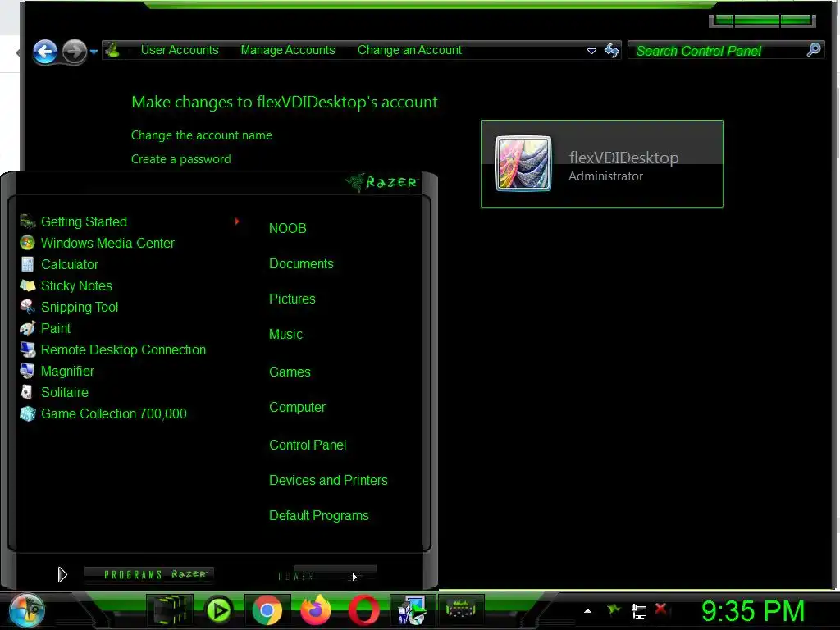Viewport: 840px width, 630px height.
Task: Open Documents from Start menu
Action: click(x=301, y=263)
